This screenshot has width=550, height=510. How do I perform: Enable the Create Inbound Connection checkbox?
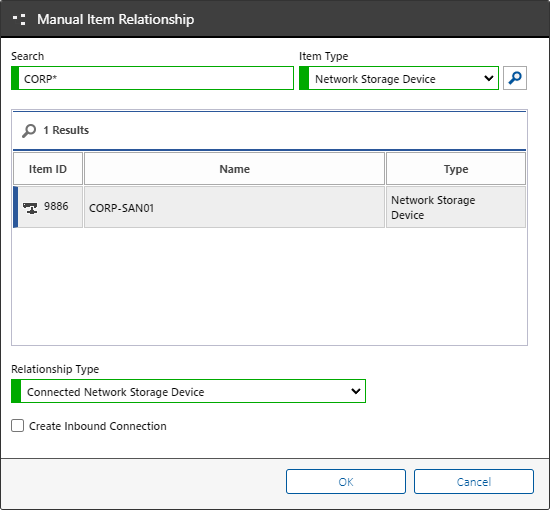click(x=18, y=425)
